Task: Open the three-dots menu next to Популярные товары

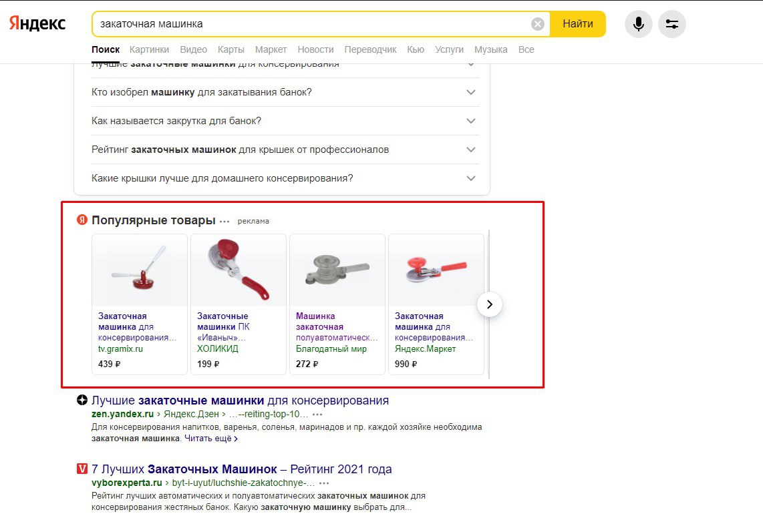Action: tap(224, 221)
